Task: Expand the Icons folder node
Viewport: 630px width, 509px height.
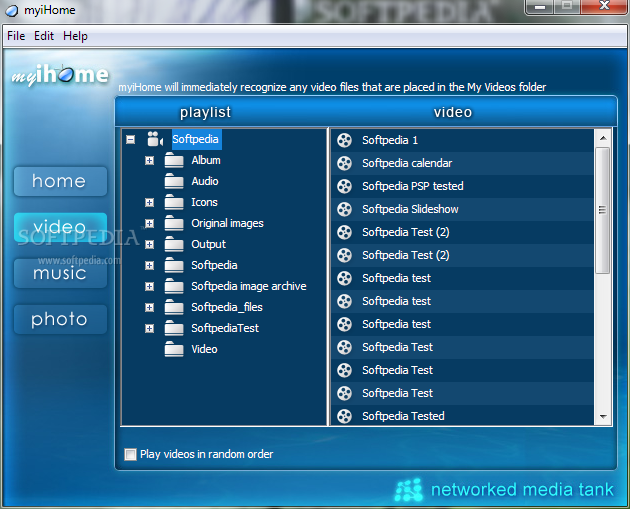Action: click(149, 202)
